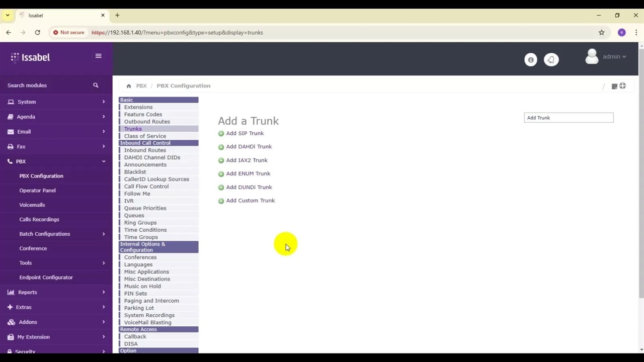The image size is (644, 362).
Task: Collapse the PBX sidebar section
Action: pyautogui.click(x=55, y=161)
